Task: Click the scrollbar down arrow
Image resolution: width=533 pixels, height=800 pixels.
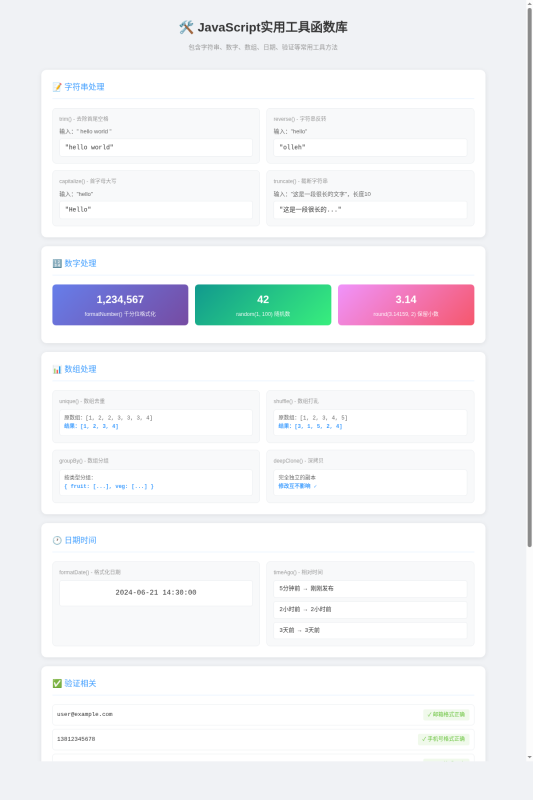Action: (x=529, y=757)
